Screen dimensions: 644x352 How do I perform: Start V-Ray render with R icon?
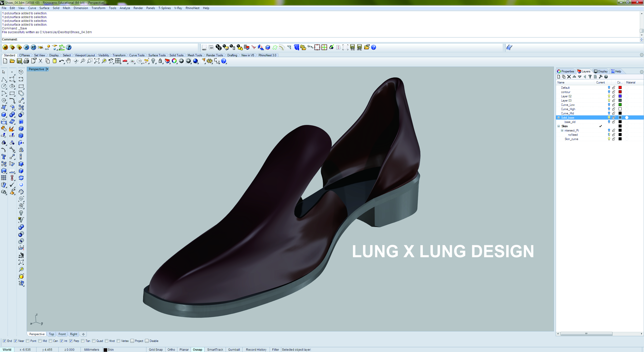click(26, 47)
